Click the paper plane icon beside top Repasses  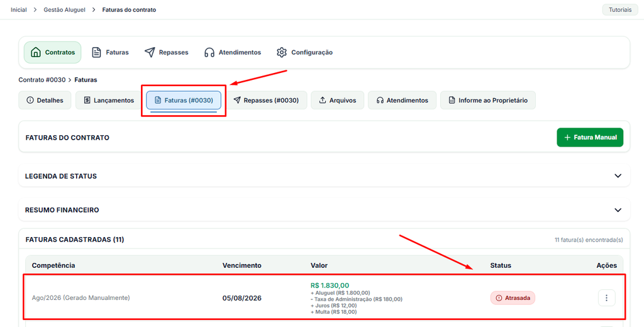point(150,52)
